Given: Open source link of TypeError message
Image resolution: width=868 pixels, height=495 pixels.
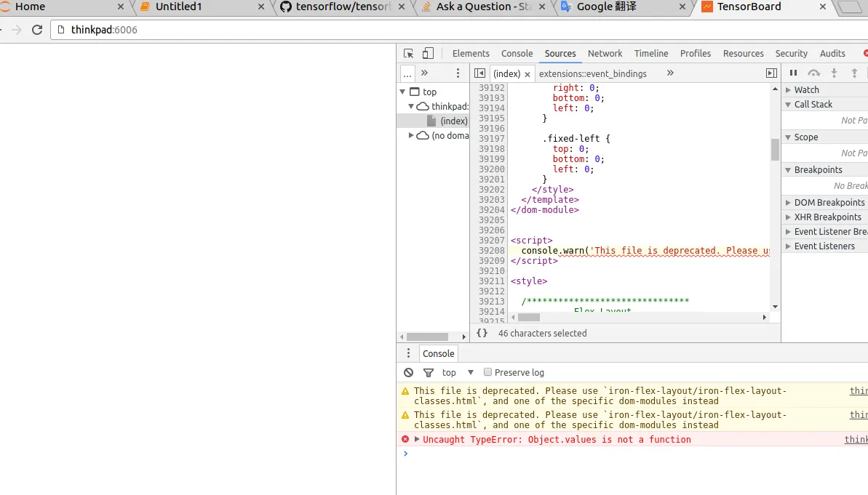Looking at the screenshot, I should 856,439.
